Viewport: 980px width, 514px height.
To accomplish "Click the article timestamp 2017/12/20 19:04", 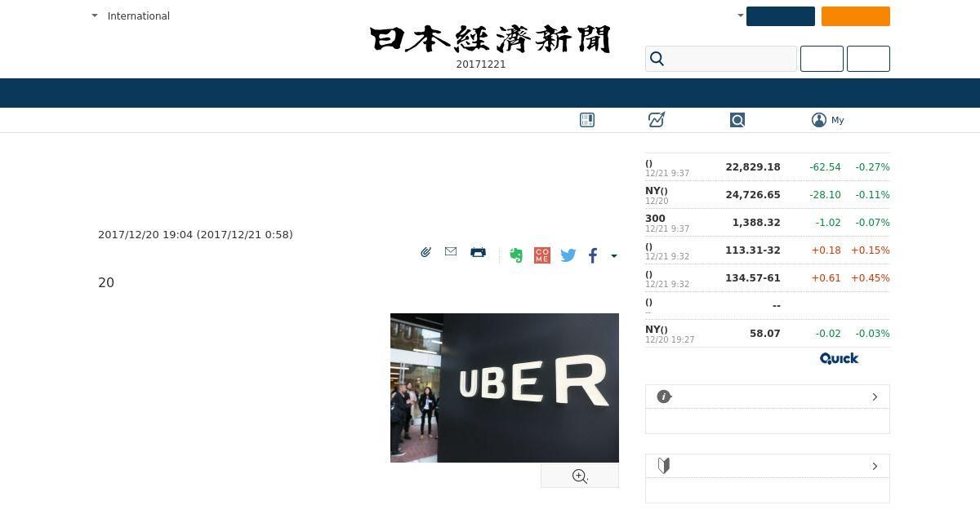I will tap(145, 235).
